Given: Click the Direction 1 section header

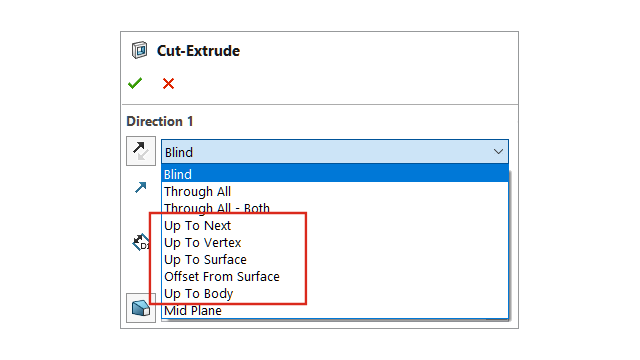Looking at the screenshot, I should [x=160, y=121].
